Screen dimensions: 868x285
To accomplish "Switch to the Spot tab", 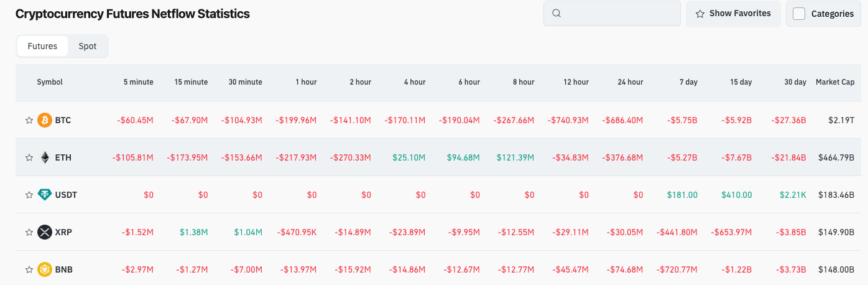I will [x=88, y=46].
